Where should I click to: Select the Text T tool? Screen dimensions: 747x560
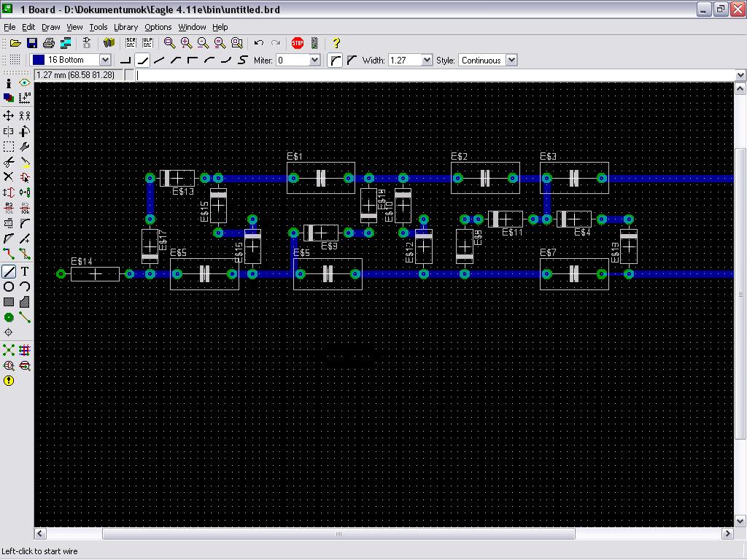coord(25,271)
